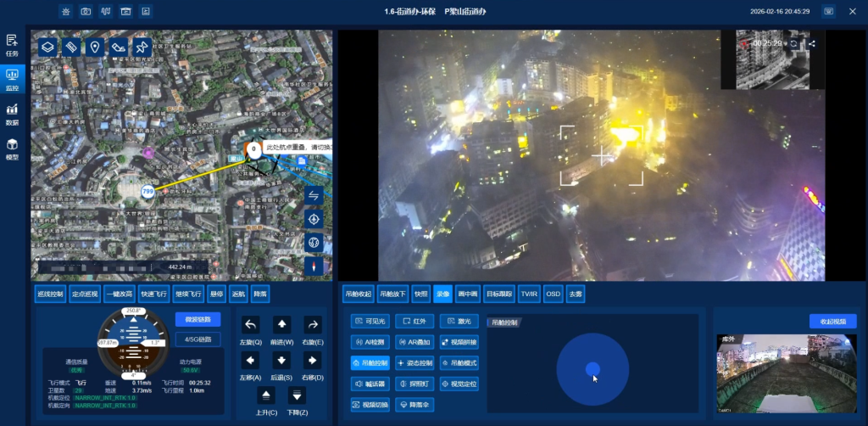Click the 吊舱控制 gimbal joystick center dot
This screenshot has width=868, height=426.
point(593,368)
